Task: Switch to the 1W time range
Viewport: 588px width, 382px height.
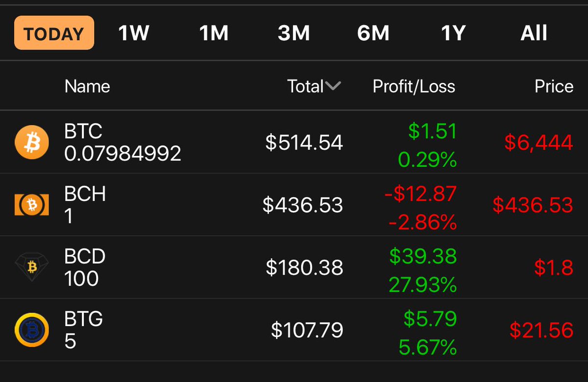Action: pos(134,33)
